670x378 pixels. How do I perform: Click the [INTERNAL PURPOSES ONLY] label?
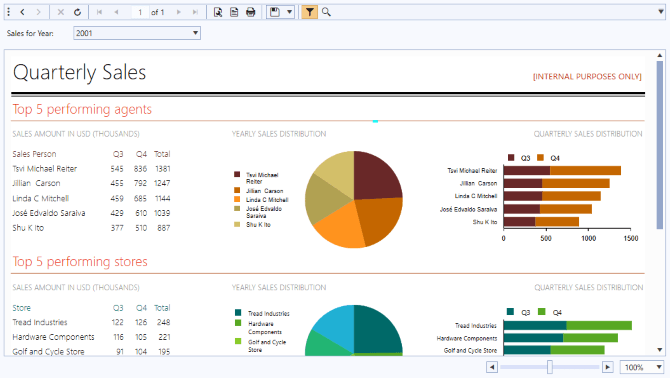[x=587, y=76]
